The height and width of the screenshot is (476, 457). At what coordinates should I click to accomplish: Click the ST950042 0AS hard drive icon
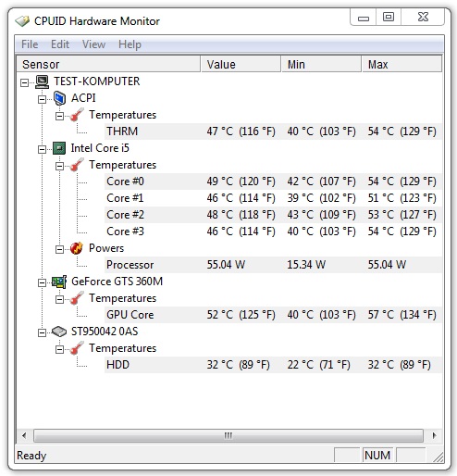(59, 332)
